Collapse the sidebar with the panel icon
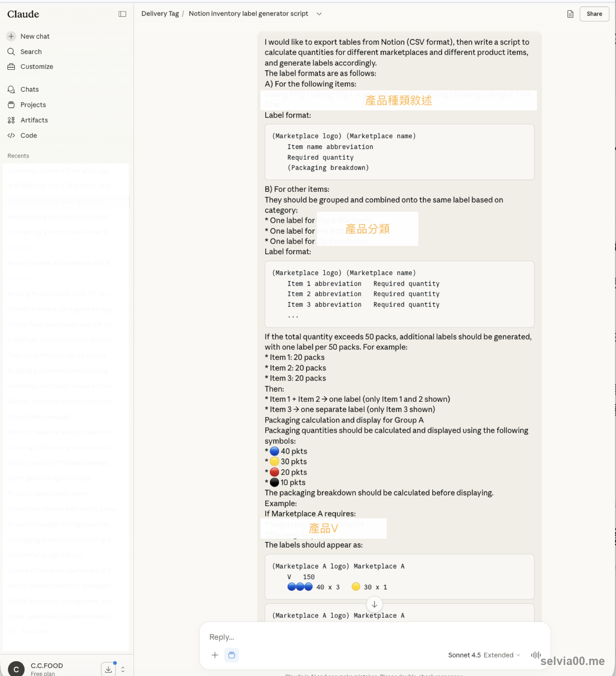 coord(122,14)
